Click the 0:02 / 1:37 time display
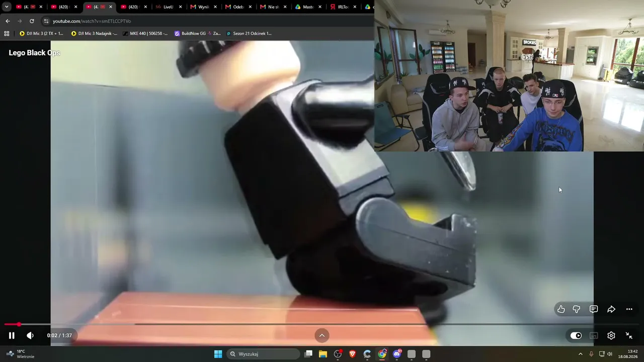This screenshot has height=362, width=644. click(x=59, y=335)
